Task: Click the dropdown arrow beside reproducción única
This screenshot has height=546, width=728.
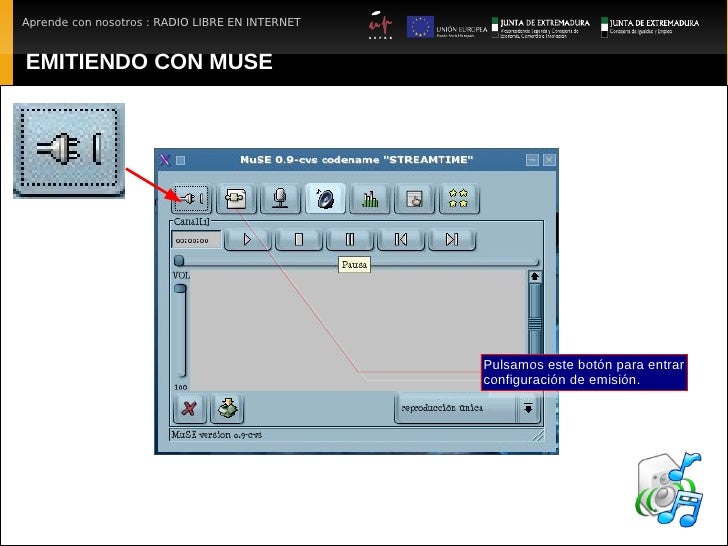Action: click(528, 408)
